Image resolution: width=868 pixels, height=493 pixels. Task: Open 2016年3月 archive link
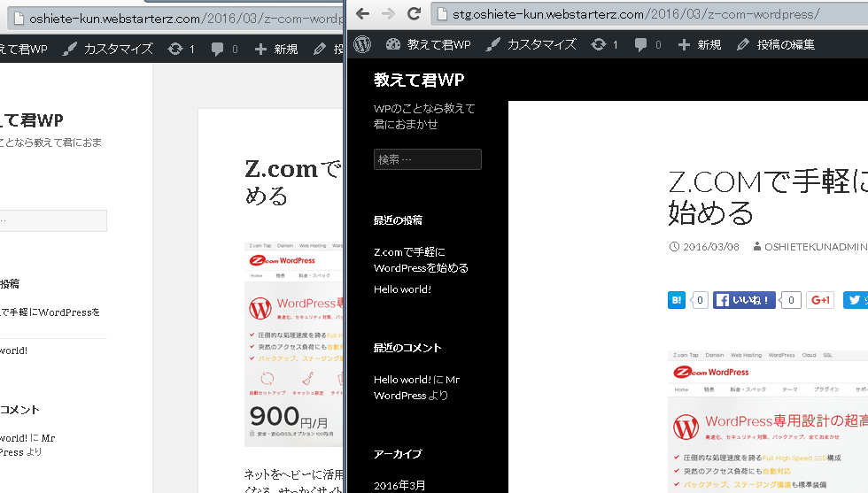[x=399, y=485]
